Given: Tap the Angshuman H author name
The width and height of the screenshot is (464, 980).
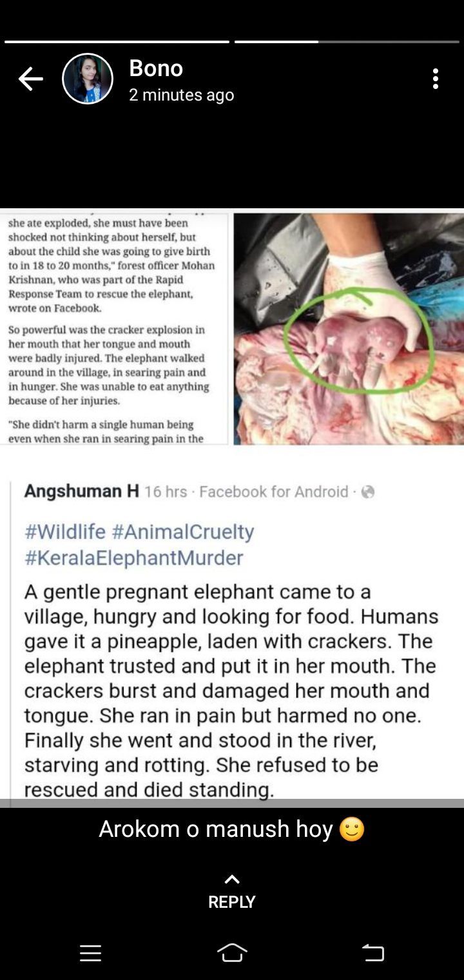Looking at the screenshot, I should 82,491.
